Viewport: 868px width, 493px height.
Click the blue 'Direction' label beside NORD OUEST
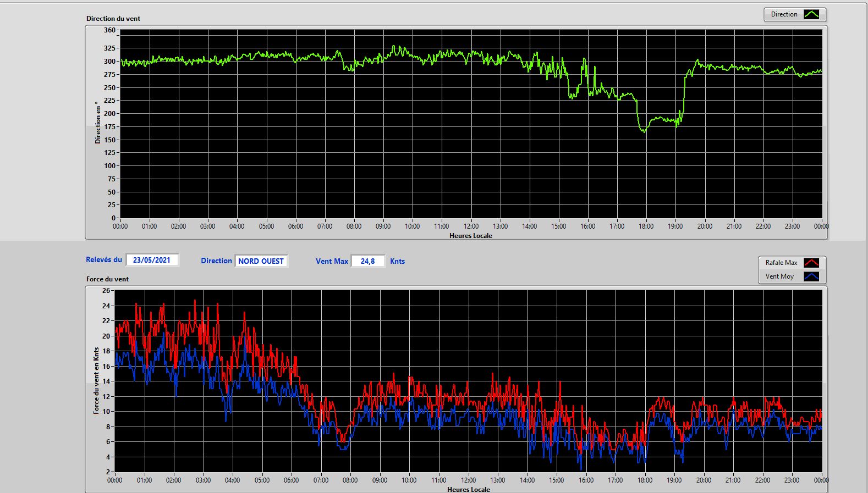coord(216,261)
